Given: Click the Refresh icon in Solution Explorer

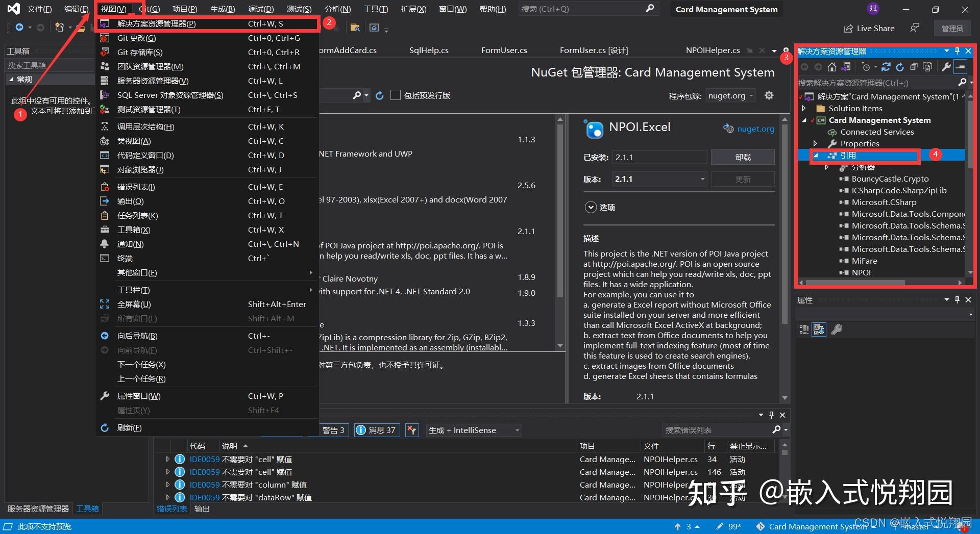Looking at the screenshot, I should click(x=900, y=67).
